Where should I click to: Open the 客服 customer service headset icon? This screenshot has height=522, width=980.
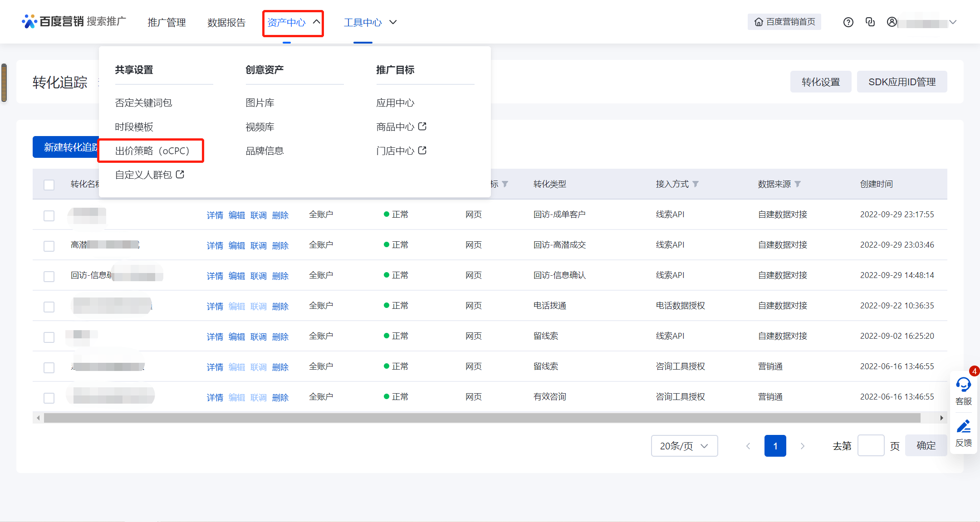963,385
